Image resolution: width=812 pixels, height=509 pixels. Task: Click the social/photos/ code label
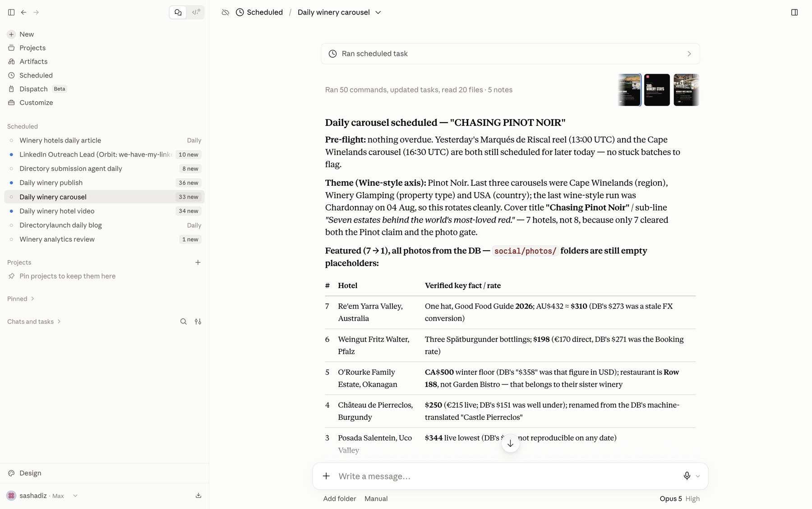click(525, 251)
